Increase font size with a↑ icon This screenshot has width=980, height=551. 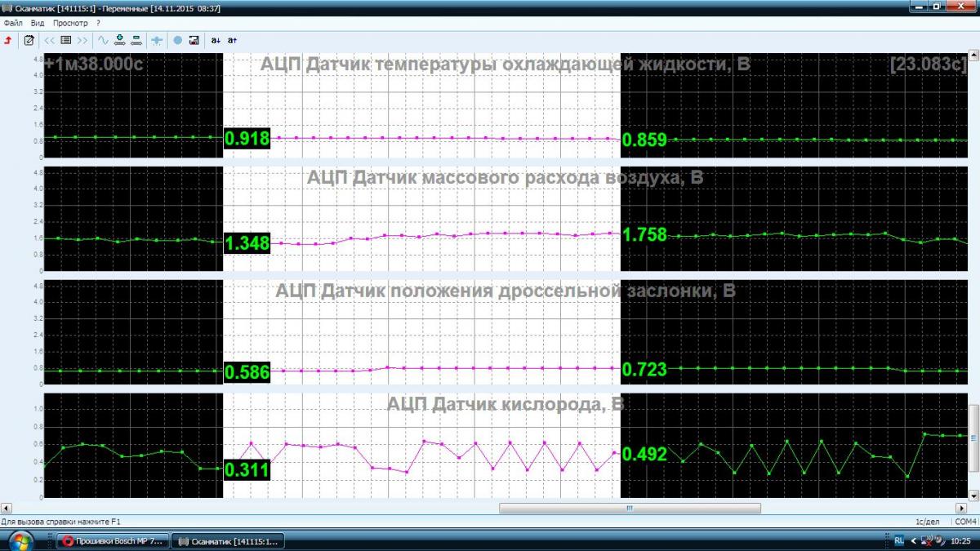tap(232, 39)
